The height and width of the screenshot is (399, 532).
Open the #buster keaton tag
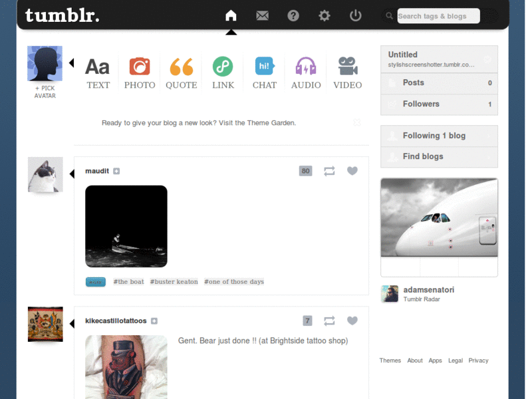pos(174,281)
